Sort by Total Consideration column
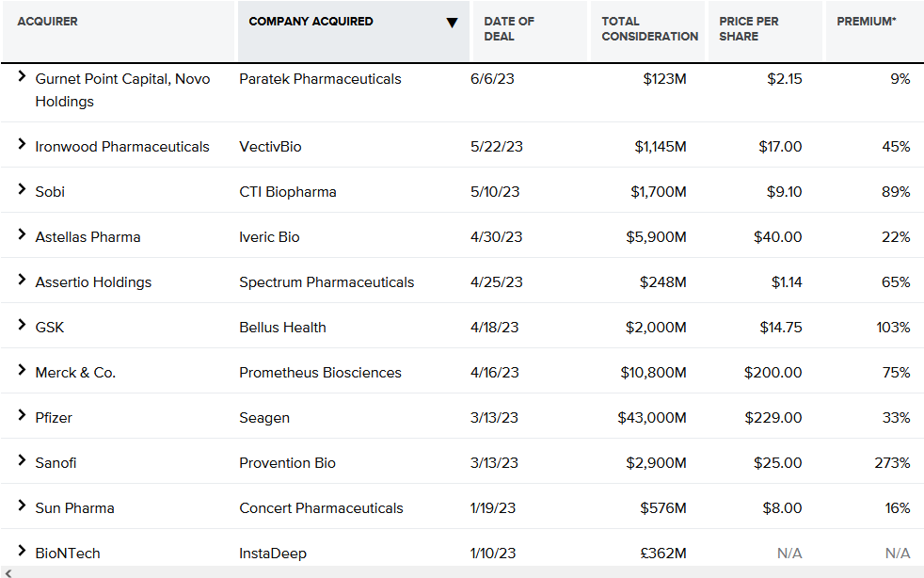Viewport: 924px width, 578px height. tap(649, 29)
